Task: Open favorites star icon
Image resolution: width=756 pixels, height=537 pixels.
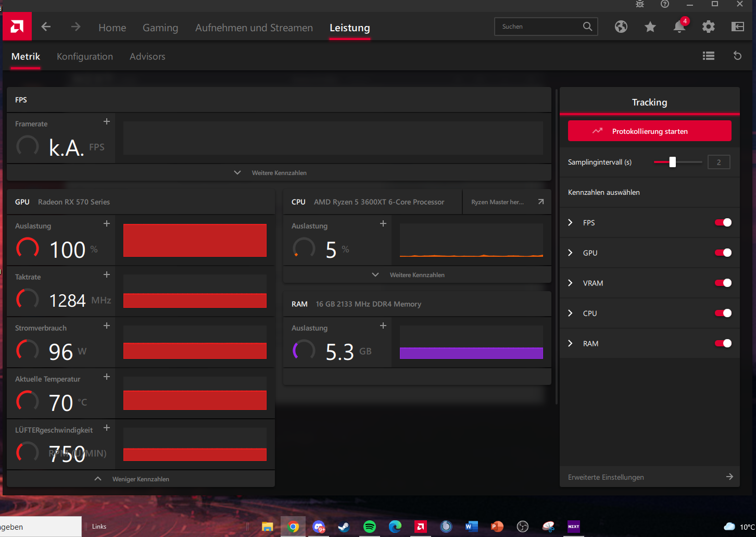Action: [x=650, y=27]
